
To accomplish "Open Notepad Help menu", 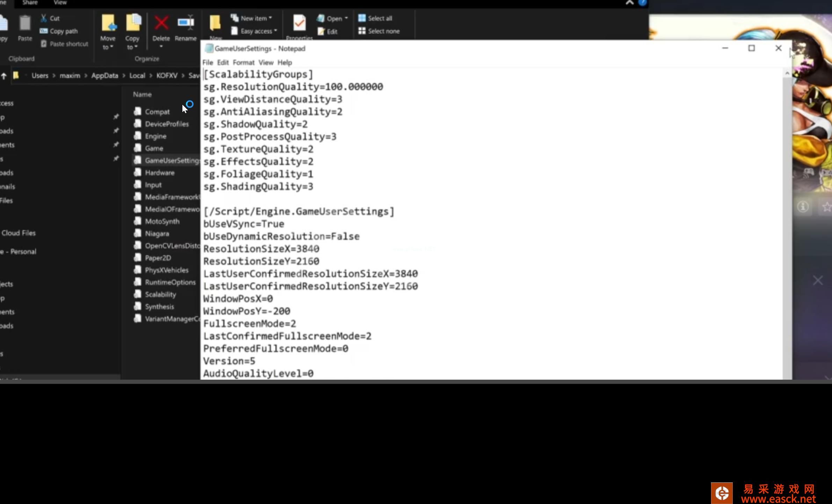I will coord(284,63).
